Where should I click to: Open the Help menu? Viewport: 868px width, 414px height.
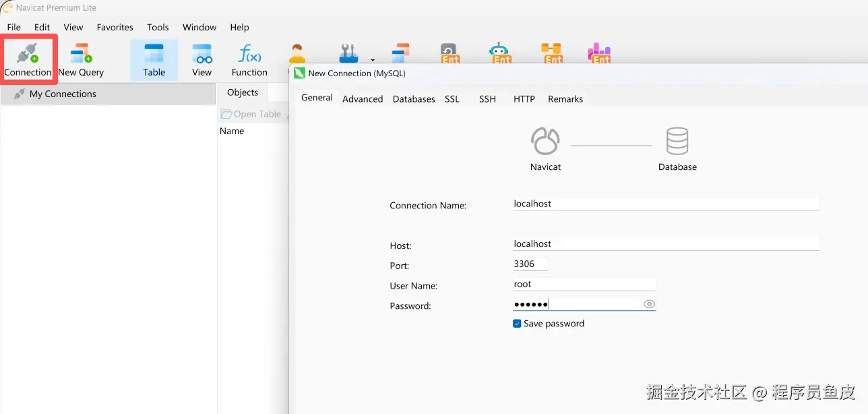tap(239, 27)
